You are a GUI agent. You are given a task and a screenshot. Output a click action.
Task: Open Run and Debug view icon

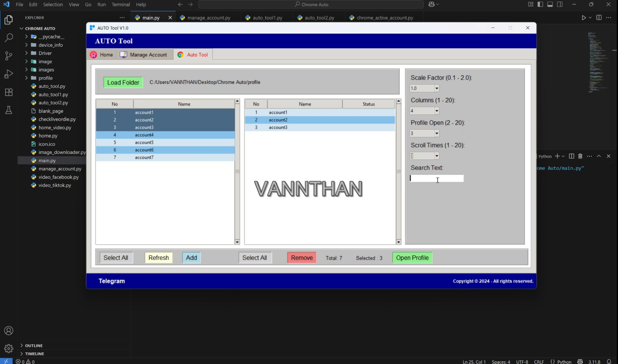pos(9,74)
